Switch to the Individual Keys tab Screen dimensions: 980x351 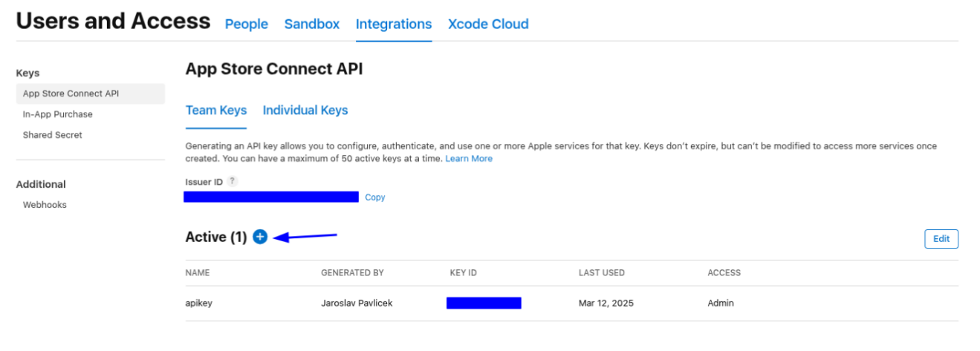point(305,110)
